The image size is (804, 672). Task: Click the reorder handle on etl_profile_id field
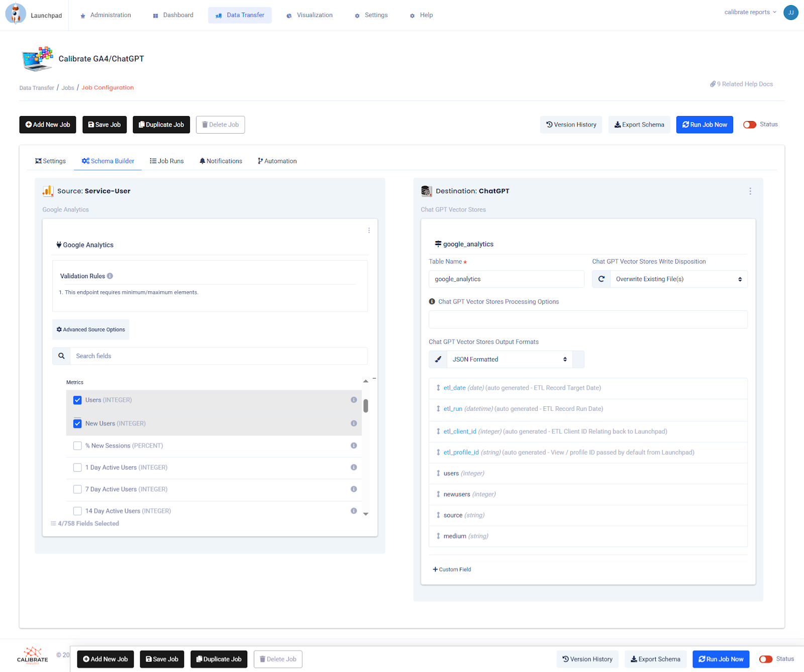click(438, 453)
